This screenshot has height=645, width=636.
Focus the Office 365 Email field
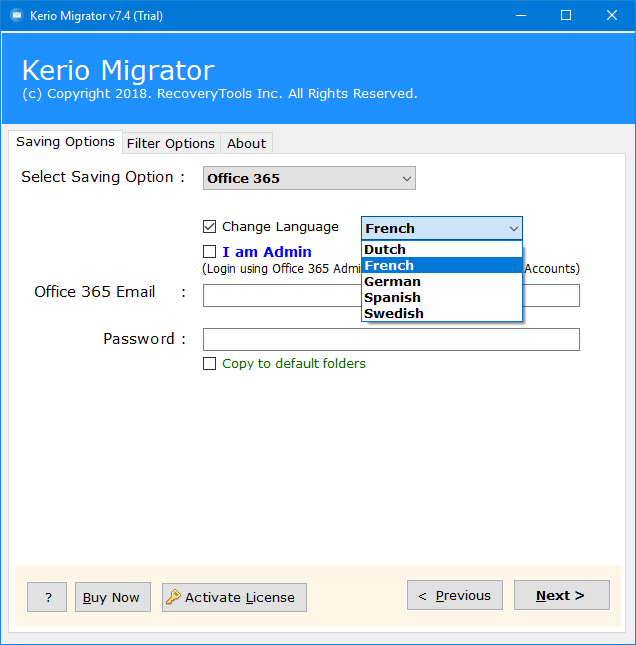(x=391, y=295)
